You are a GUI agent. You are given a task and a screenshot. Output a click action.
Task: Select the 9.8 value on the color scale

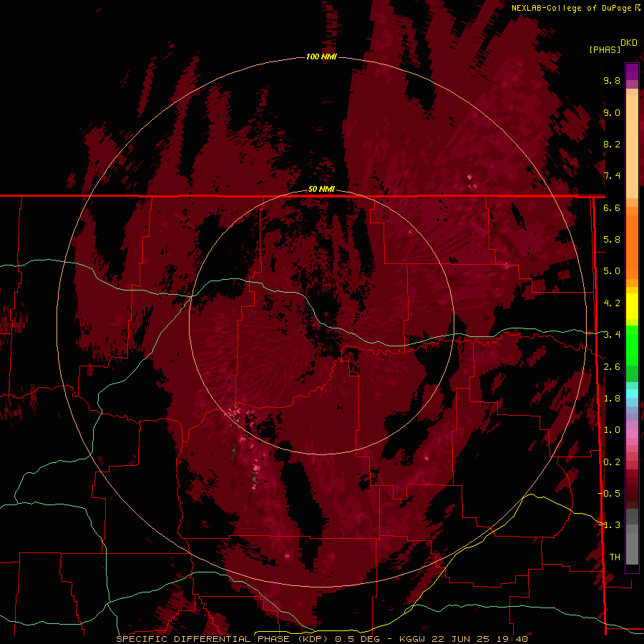[612, 80]
